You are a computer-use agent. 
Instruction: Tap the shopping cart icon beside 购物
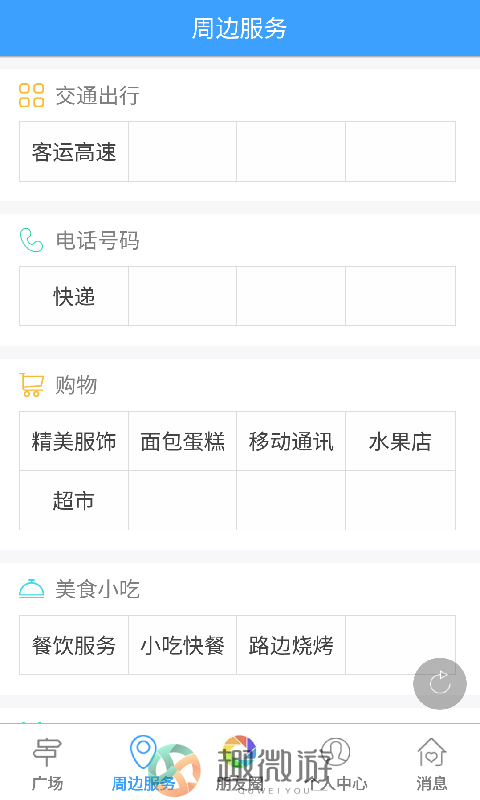tap(32, 385)
